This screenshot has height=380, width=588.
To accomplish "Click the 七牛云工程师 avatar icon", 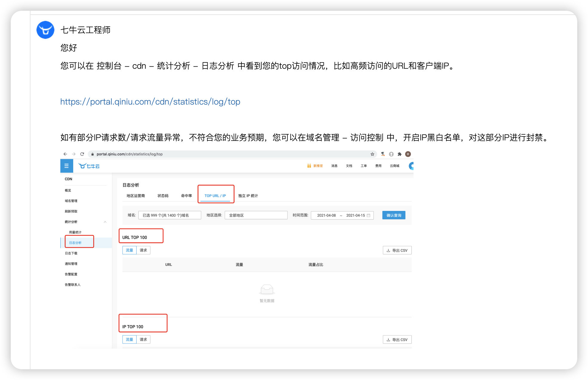I will click(x=45, y=30).
